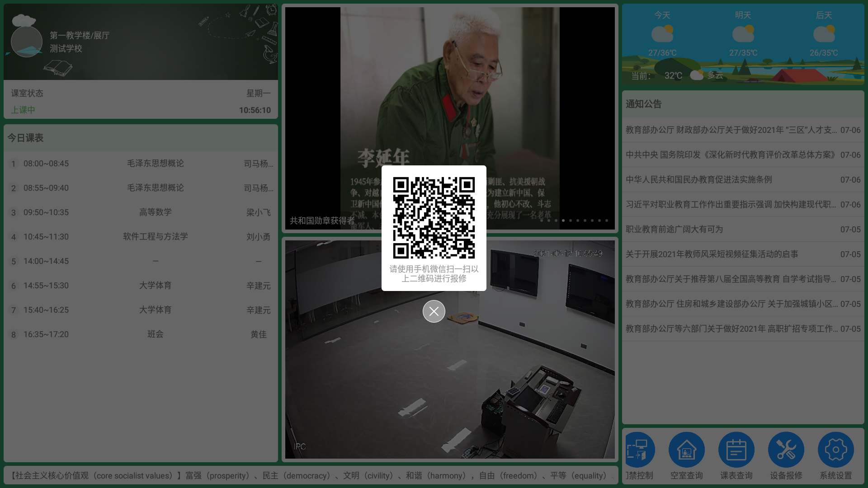
Task: Select period 6 大学体育 at 14:55
Action: pos(141,286)
